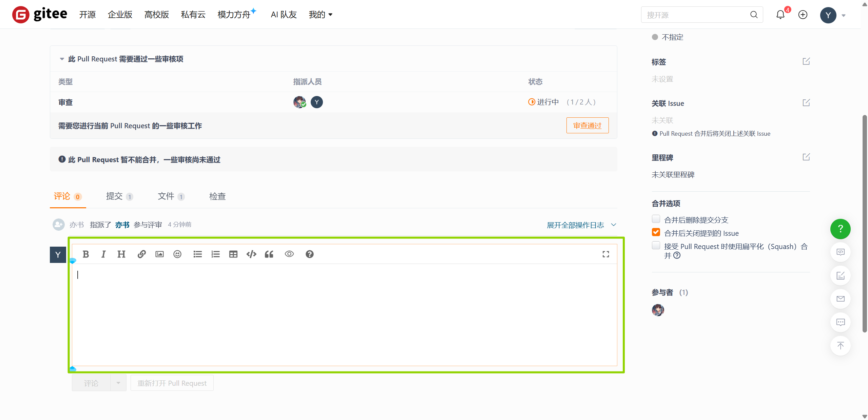868x420 pixels.
Task: Open the emoji picker in comment editor
Action: (x=177, y=254)
